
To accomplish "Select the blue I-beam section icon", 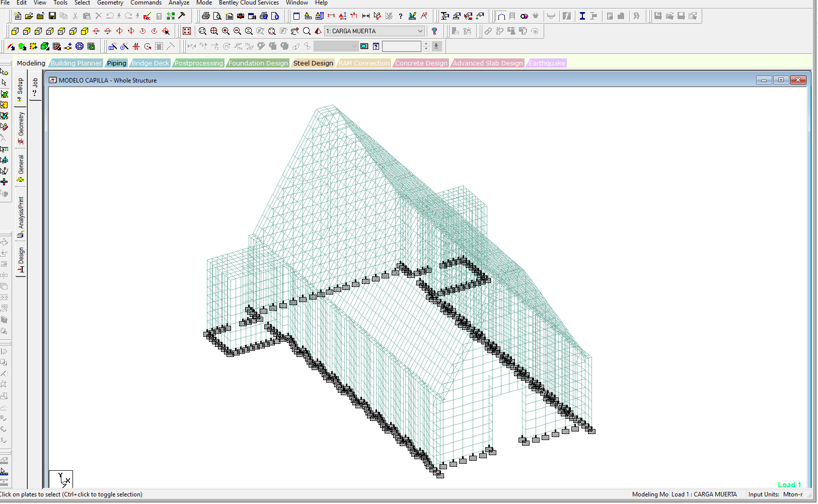I will point(582,16).
